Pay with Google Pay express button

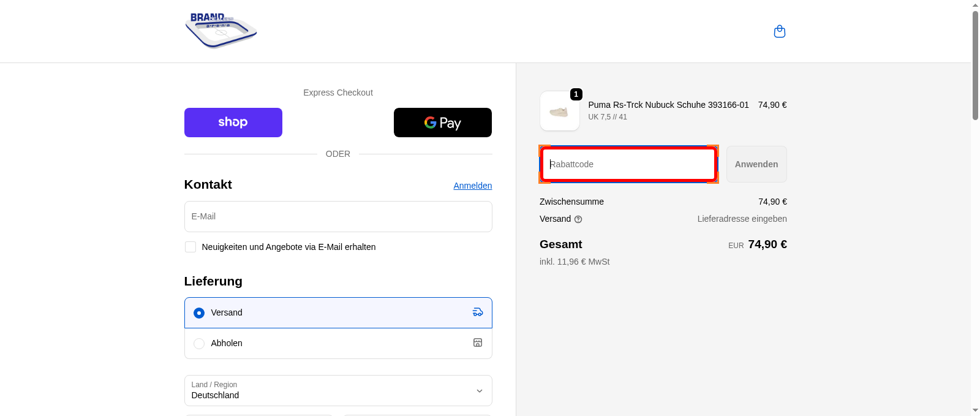click(442, 123)
